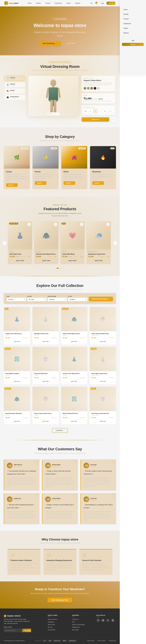Click the Start Shopping Now button
The width and height of the screenshot is (146, 644).
point(60,600)
